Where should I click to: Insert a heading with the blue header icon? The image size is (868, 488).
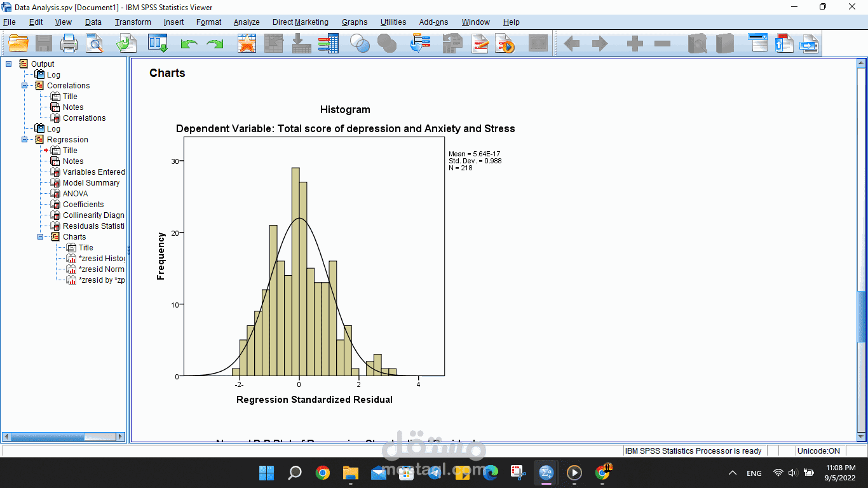(758, 43)
